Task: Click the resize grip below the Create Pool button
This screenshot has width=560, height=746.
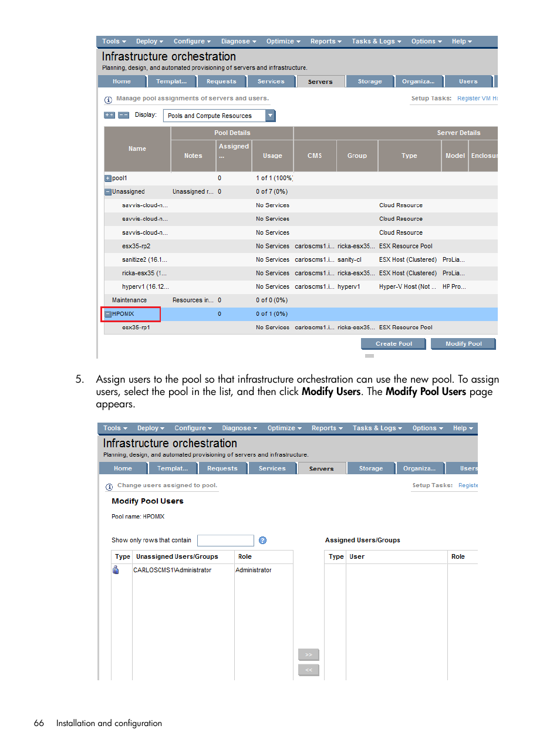Action: tap(369, 356)
